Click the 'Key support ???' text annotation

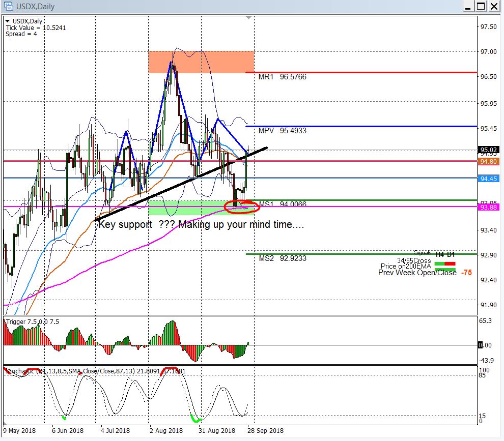pos(201,224)
